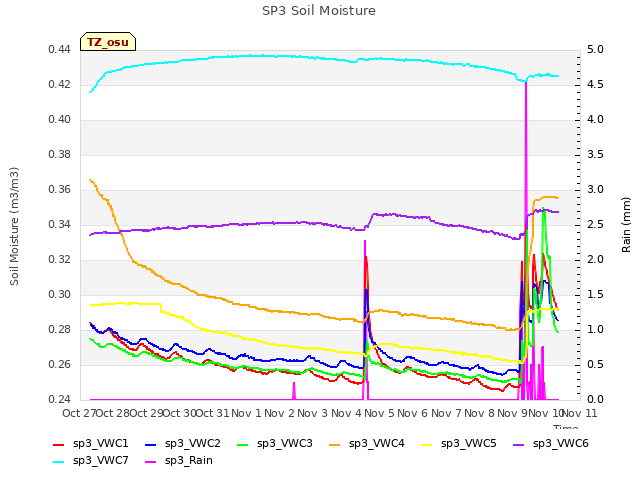
Task: Click the 1.5 rain axis tick label
Action: pos(595,295)
